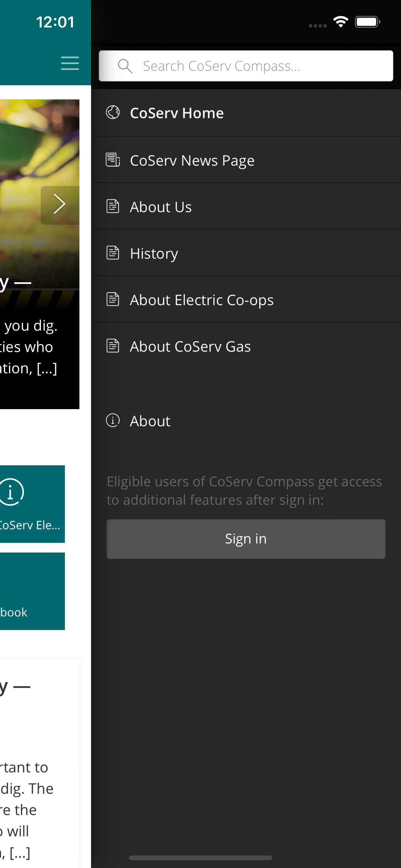Advance carousel with right chevron arrow
This screenshot has width=401, height=868.
[x=60, y=205]
